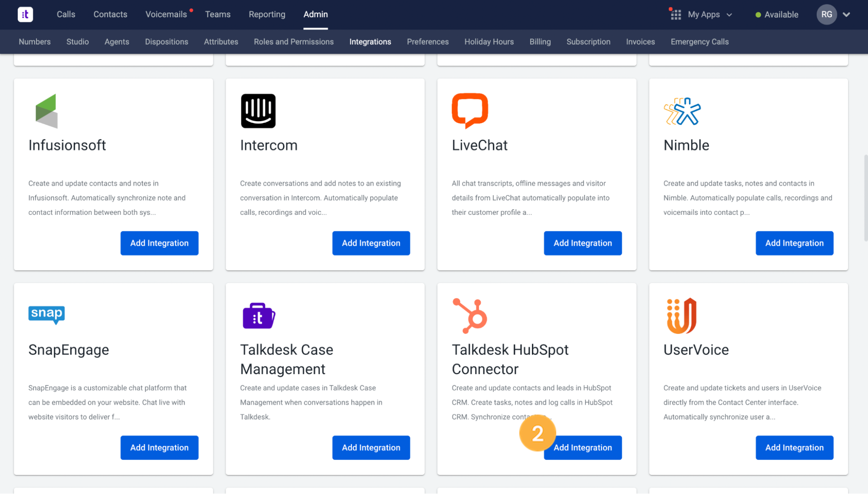Viewport: 868px width, 494px height.
Task: Go to Studio admin section
Action: [x=78, y=42]
